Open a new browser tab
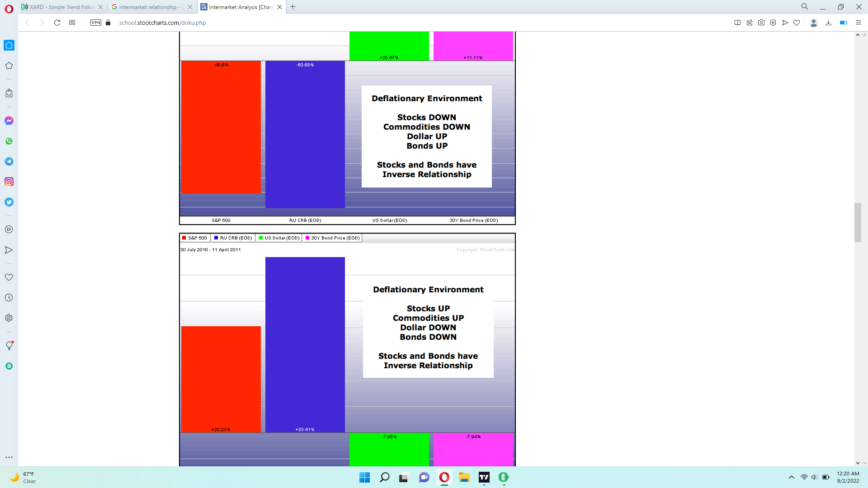Image resolution: width=868 pixels, height=488 pixels. coord(293,7)
